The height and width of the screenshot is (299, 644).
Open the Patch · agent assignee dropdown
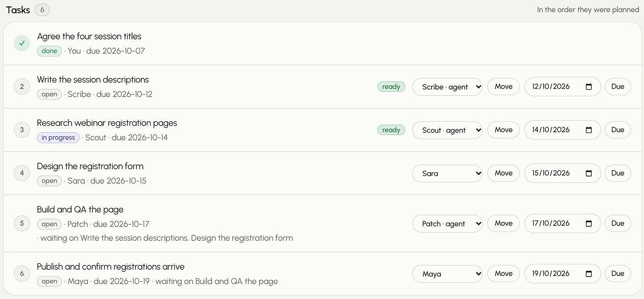[x=447, y=223]
